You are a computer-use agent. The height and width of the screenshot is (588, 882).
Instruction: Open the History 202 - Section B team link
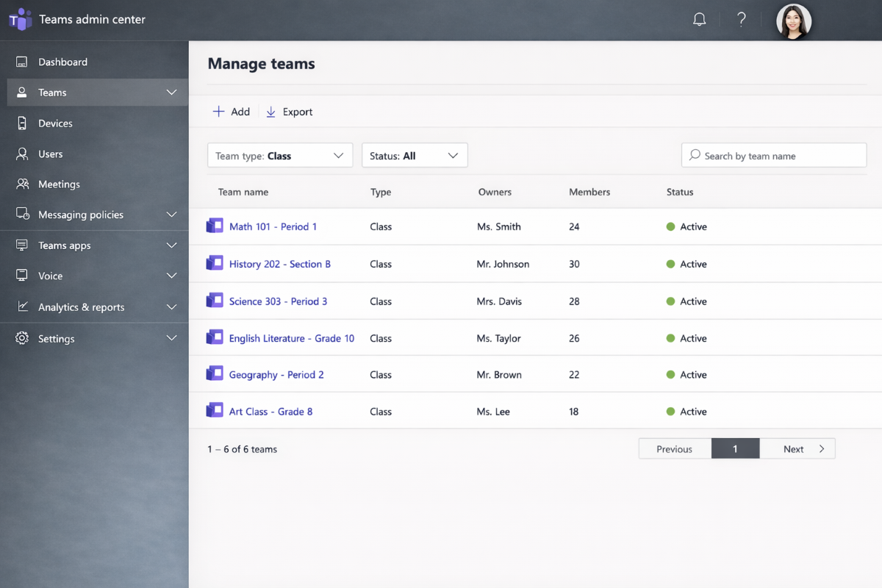280,264
